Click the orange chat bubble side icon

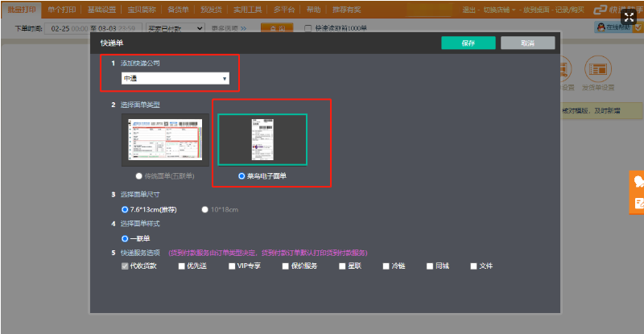[638, 181]
